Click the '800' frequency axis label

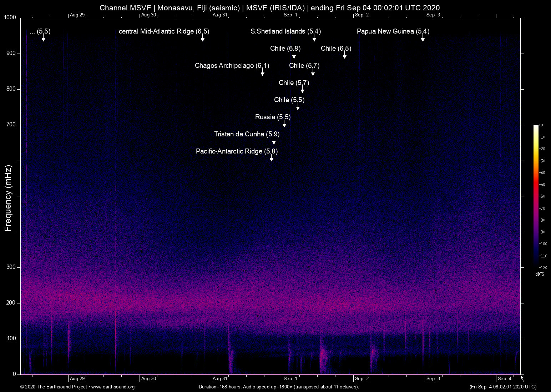(11, 89)
